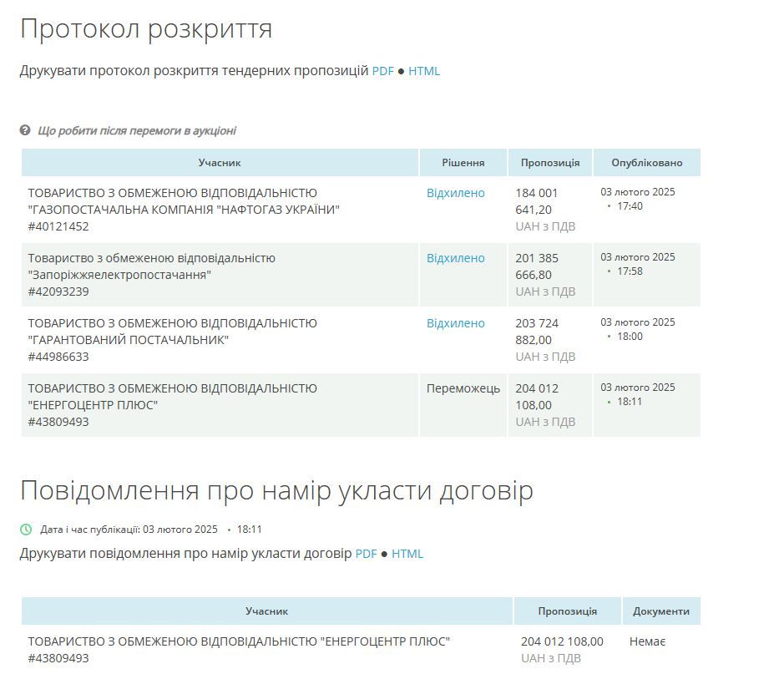This screenshot has height=674, width=784.
Task: Click 'Відхилено' decision for Нафтогаз України
Action: tap(457, 192)
